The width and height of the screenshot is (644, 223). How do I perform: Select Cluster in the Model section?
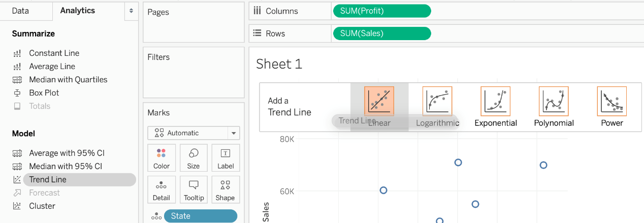pyautogui.click(x=42, y=206)
